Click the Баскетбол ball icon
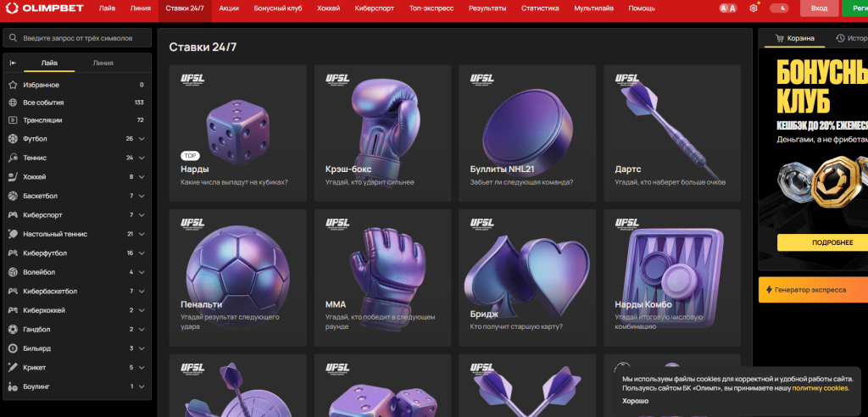This screenshot has height=417, width=868. tap(14, 196)
